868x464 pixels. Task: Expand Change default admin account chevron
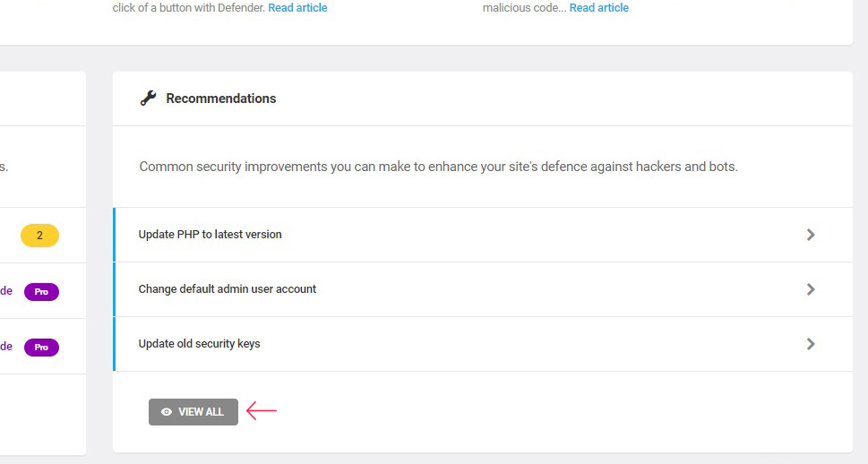[811, 289]
